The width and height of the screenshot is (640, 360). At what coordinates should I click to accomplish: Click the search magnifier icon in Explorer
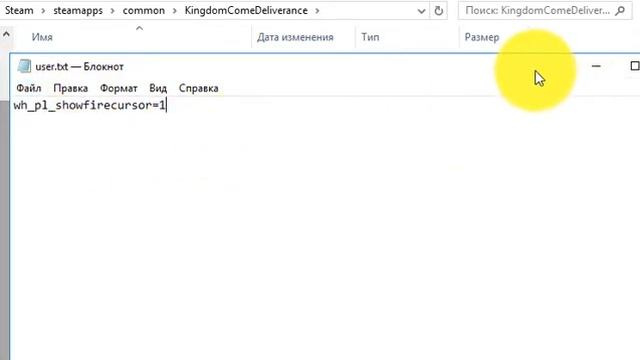click(620, 11)
